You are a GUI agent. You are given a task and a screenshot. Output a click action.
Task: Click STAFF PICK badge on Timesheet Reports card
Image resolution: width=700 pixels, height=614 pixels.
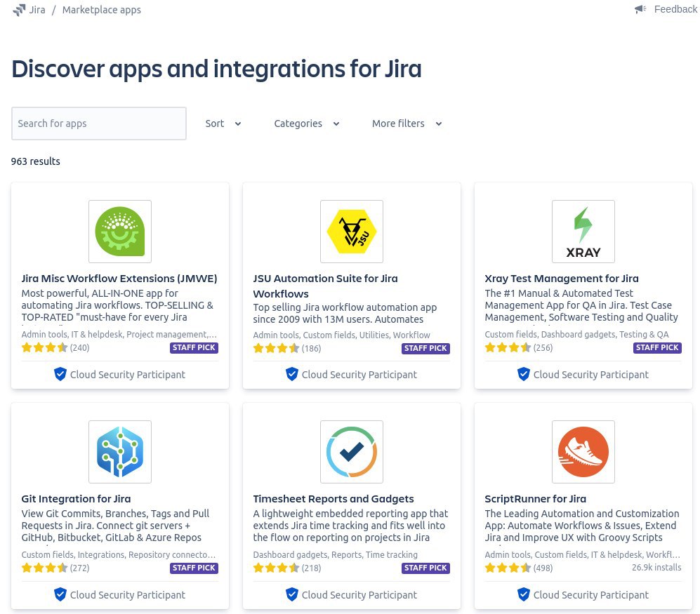pyautogui.click(x=426, y=568)
